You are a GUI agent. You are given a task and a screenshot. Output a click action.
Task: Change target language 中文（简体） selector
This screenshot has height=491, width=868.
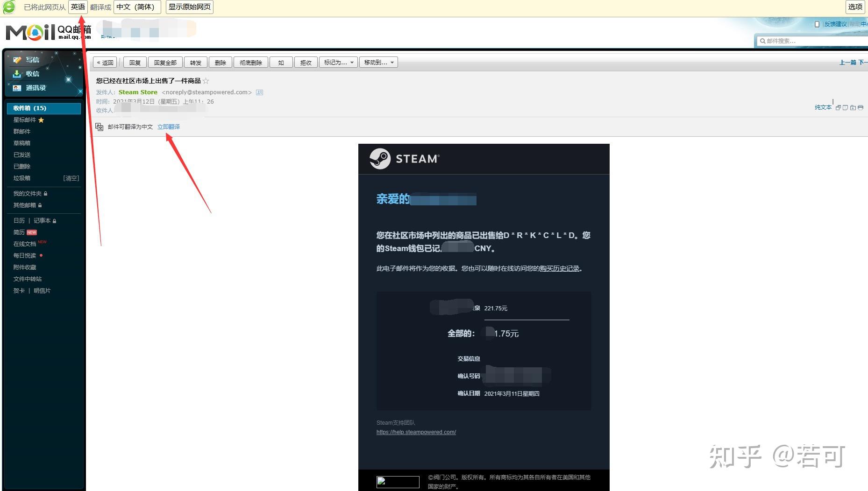137,7
